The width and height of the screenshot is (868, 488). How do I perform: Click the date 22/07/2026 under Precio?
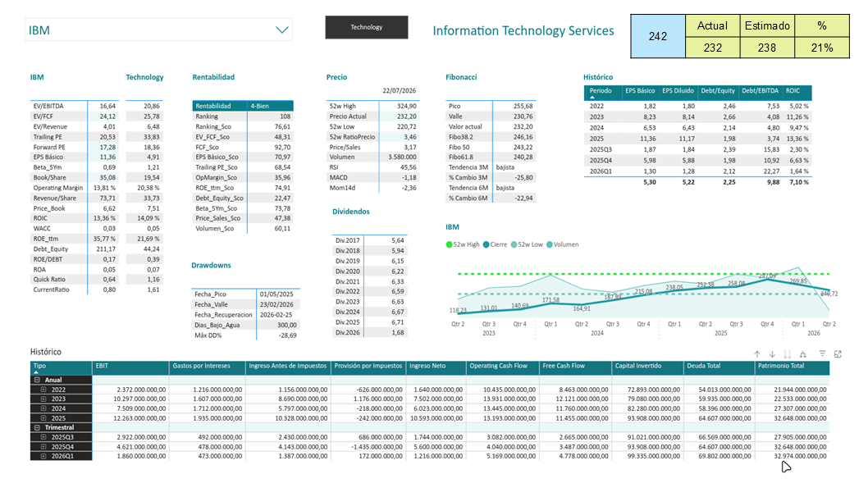(x=399, y=91)
